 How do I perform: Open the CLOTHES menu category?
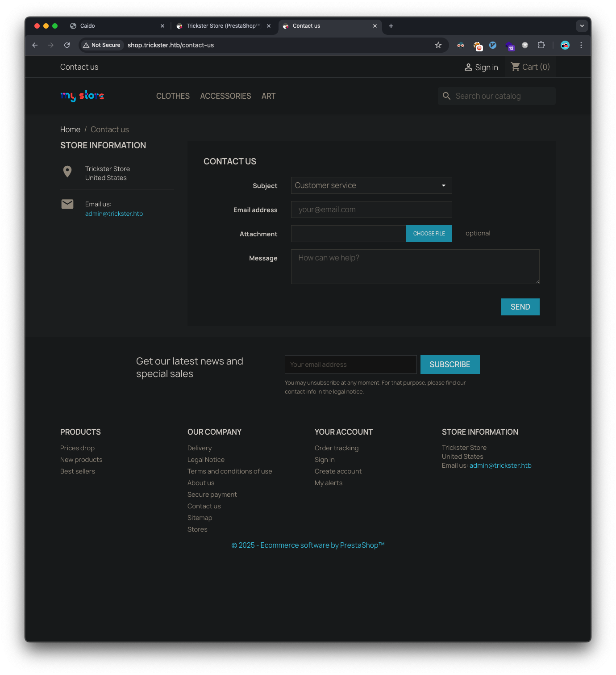[173, 96]
